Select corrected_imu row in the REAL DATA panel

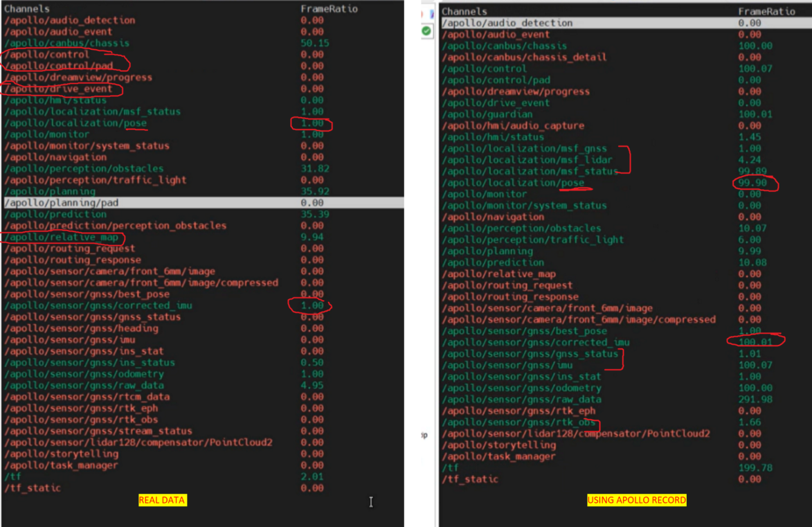tap(98, 305)
